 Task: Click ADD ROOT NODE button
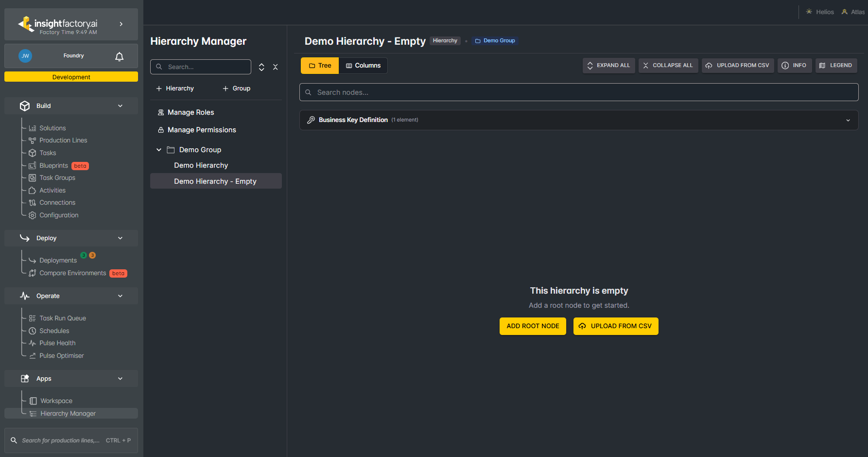[533, 326]
